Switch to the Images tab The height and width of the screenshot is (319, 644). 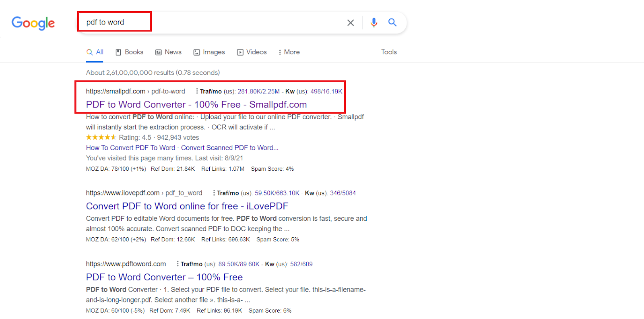pos(209,52)
